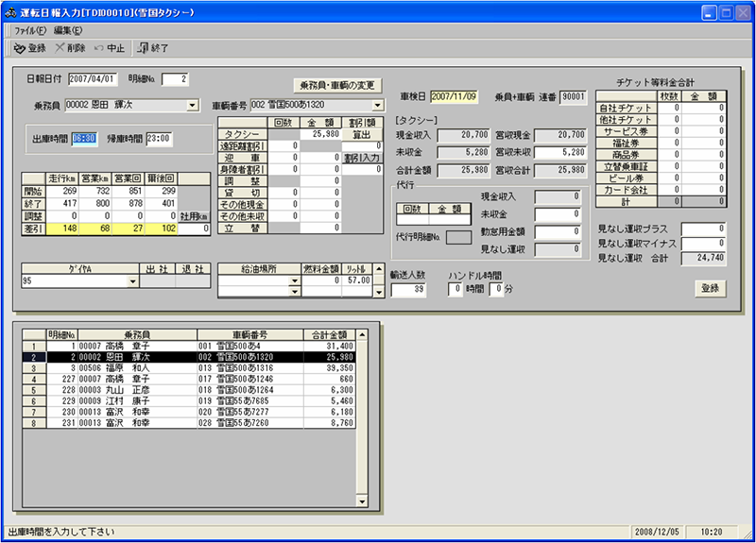756x543 pixels.
Task: Click the 乗務員・車輌の変更 button
Action: pyautogui.click(x=337, y=85)
